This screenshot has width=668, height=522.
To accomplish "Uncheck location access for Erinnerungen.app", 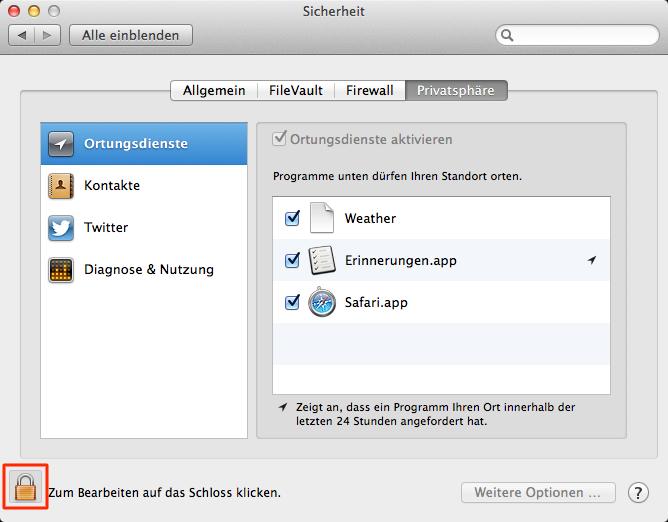I will pos(292,260).
